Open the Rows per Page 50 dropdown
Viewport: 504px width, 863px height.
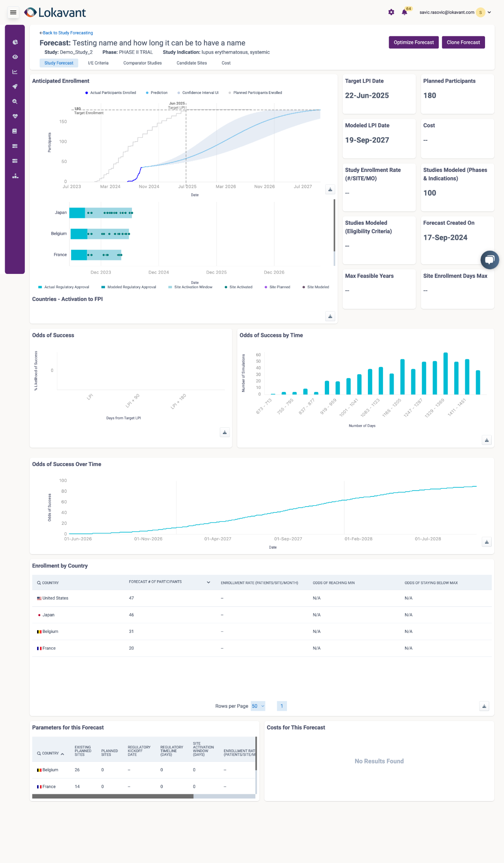(x=258, y=706)
